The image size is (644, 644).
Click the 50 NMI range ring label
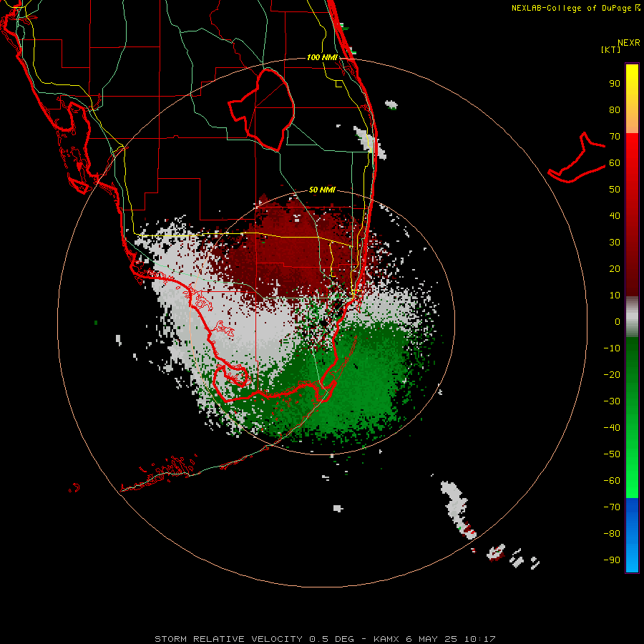pos(322,190)
